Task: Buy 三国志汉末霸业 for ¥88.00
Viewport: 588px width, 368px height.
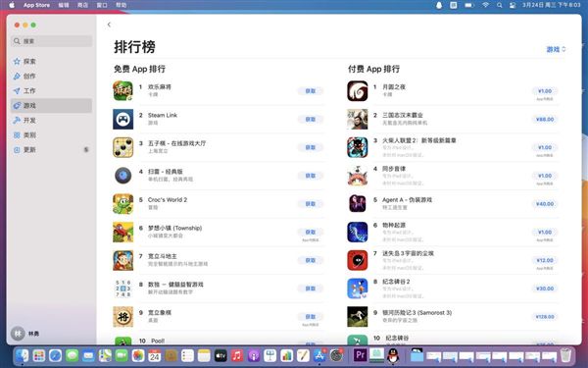Action: coord(545,120)
